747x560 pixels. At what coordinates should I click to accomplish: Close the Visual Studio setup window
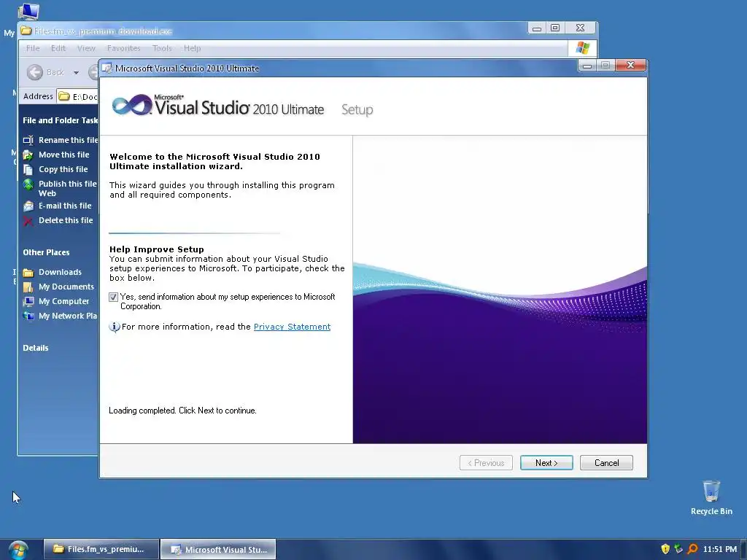(x=630, y=65)
